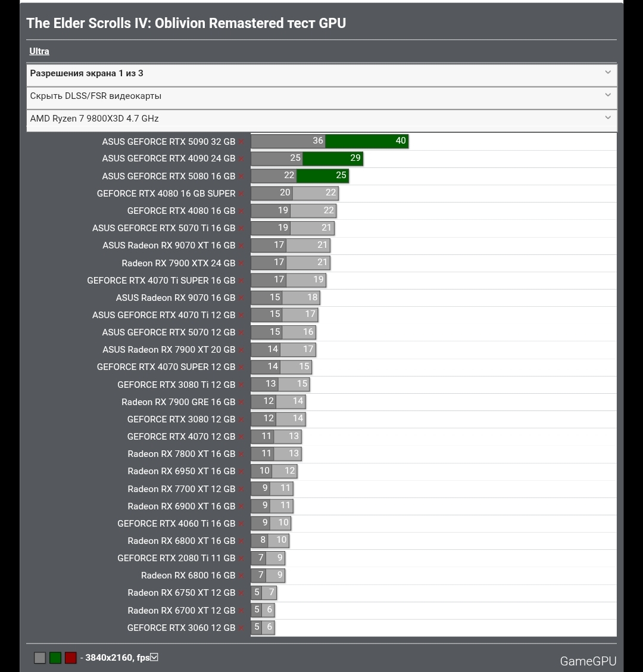
Task: Click red X beside GEFORCE RTX 4070 SUPER 12 GB
Action: click(x=241, y=368)
